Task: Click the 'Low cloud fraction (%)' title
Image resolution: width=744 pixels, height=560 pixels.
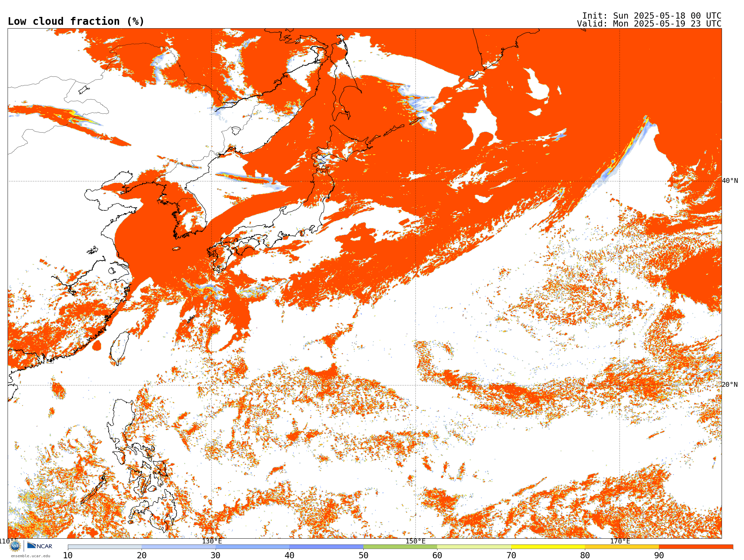Action: click(x=76, y=21)
